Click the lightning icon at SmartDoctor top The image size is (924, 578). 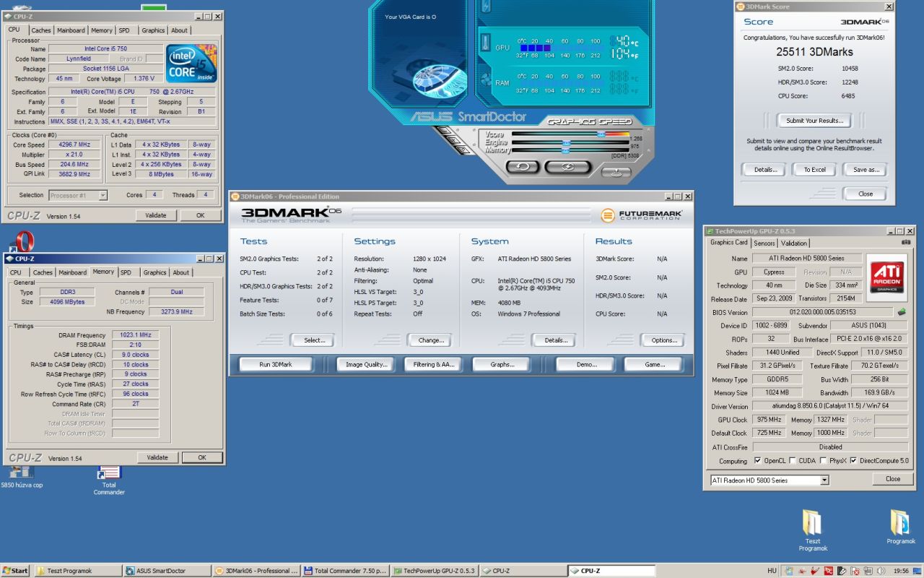(486, 7)
